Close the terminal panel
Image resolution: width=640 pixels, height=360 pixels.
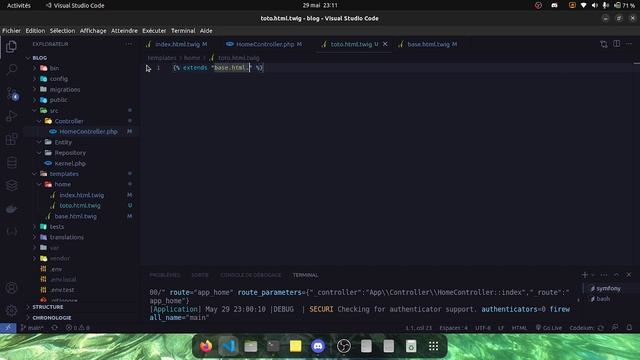click(x=629, y=275)
